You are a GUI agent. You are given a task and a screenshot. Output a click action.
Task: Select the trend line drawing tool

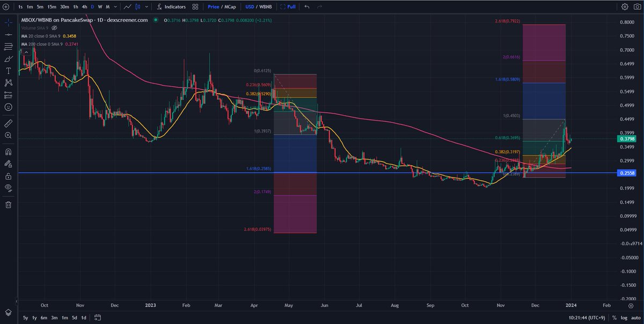(8, 35)
